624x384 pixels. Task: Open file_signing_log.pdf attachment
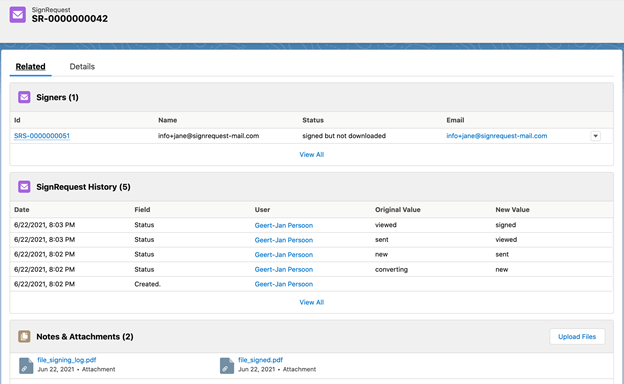coord(67,360)
